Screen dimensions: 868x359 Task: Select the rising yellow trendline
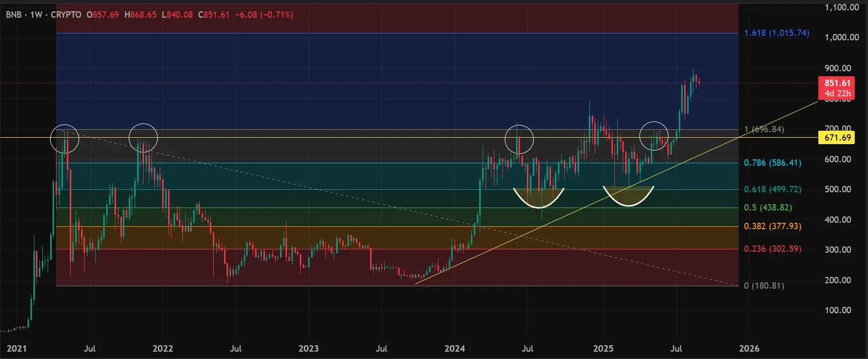point(617,192)
